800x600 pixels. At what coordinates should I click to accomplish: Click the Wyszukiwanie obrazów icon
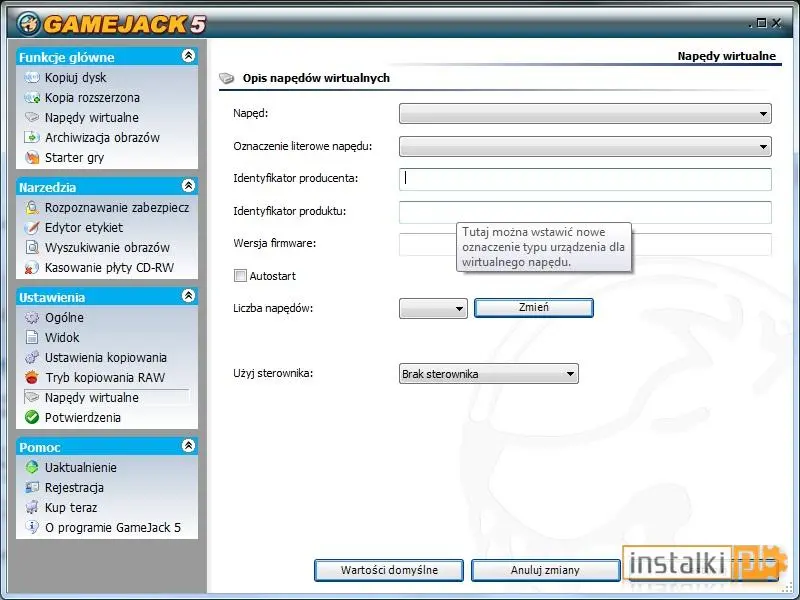click(x=32, y=247)
